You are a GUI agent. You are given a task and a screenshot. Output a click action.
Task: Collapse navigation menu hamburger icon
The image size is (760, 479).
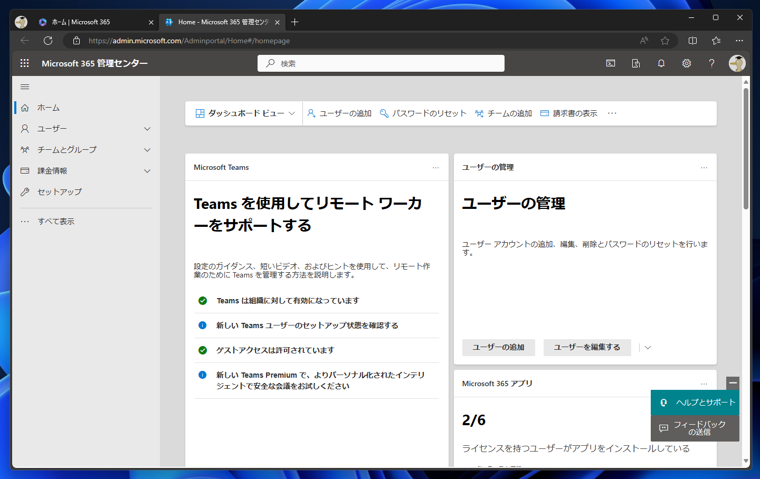point(25,87)
